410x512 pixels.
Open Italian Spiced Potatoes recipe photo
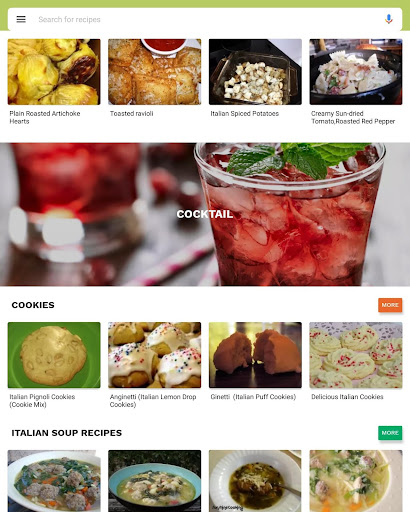click(255, 72)
